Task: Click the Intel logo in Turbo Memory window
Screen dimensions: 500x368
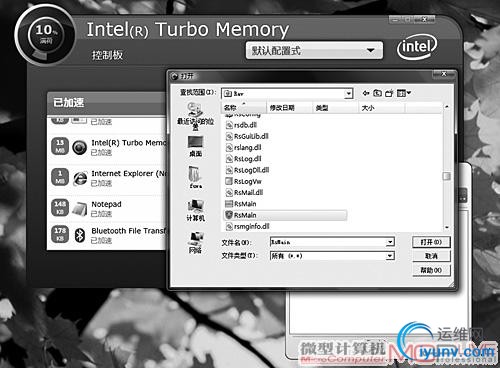Action: click(417, 47)
